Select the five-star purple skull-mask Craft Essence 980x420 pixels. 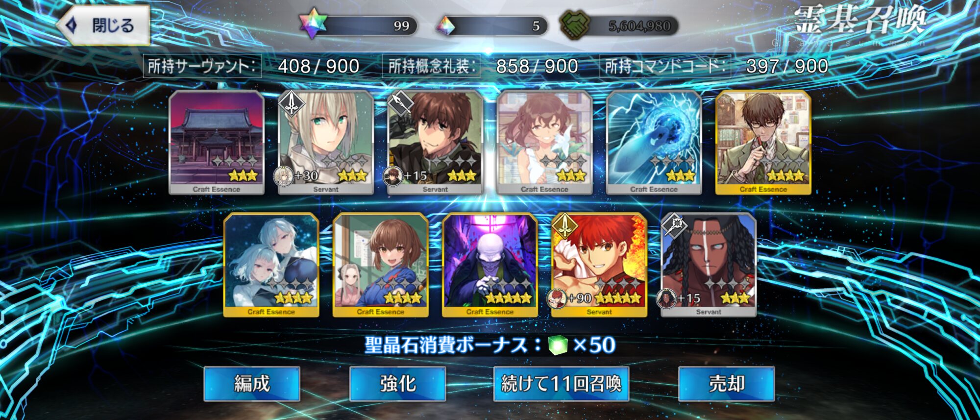[490, 265]
